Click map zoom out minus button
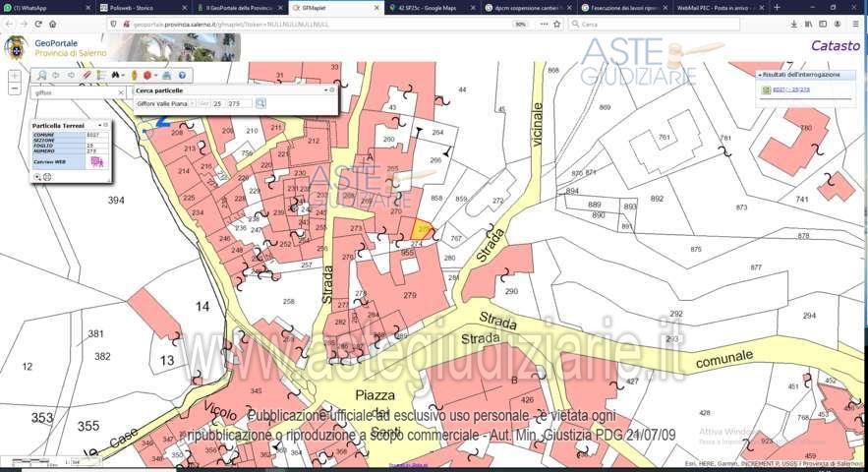The width and height of the screenshot is (868, 472). point(15,88)
